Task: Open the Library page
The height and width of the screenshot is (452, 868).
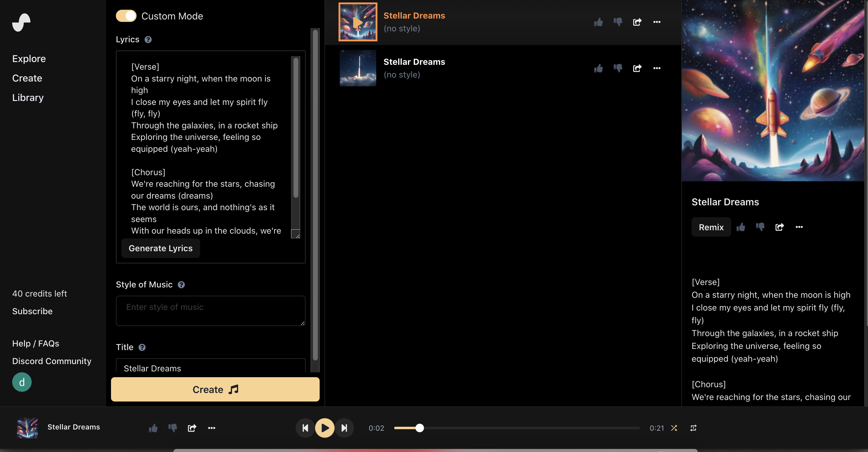Action: [x=28, y=98]
